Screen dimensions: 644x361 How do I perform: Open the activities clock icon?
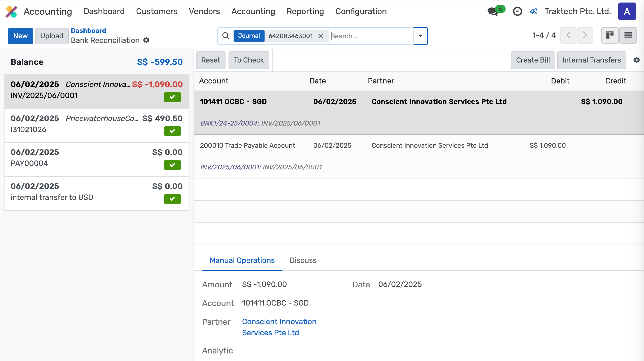point(518,11)
